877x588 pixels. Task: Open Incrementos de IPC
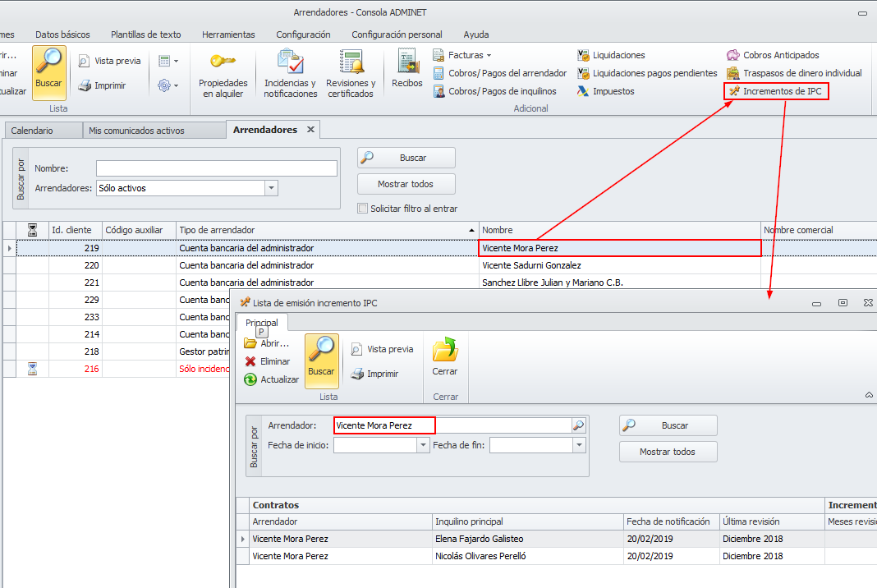click(x=776, y=91)
